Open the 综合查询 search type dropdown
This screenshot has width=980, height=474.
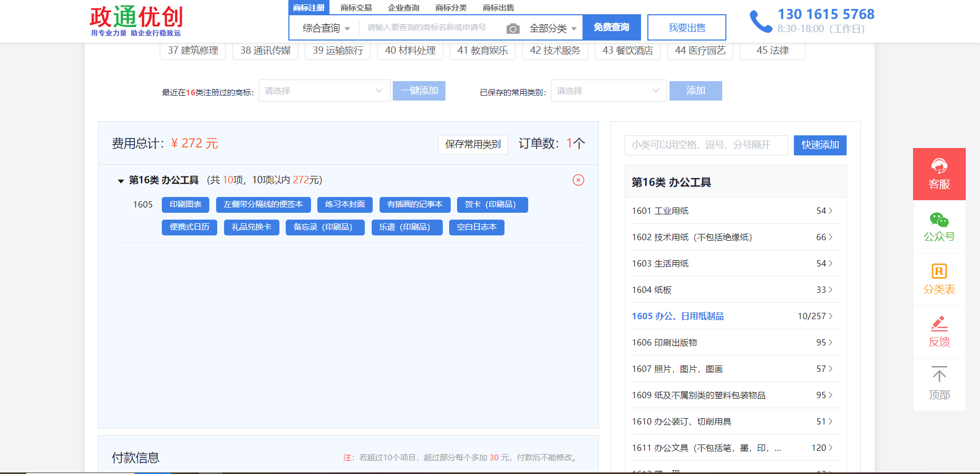(x=325, y=28)
